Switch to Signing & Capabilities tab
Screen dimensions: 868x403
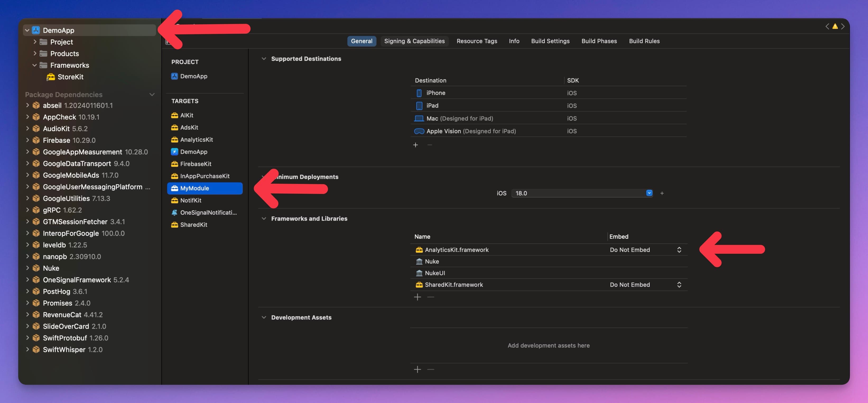[x=414, y=41]
